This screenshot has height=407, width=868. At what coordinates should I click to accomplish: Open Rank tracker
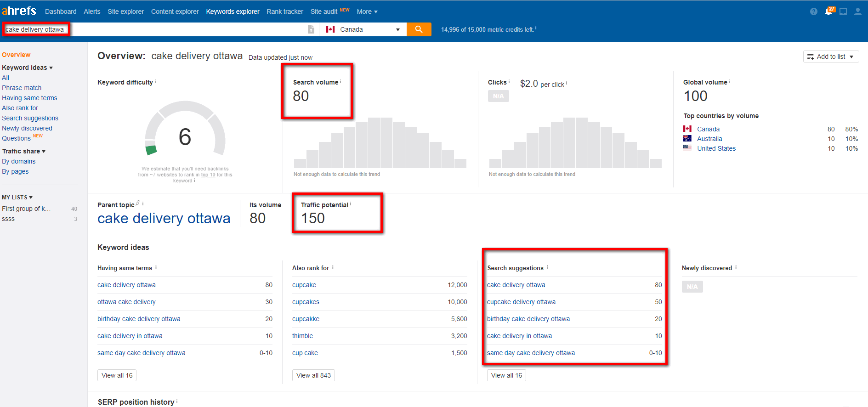point(285,11)
